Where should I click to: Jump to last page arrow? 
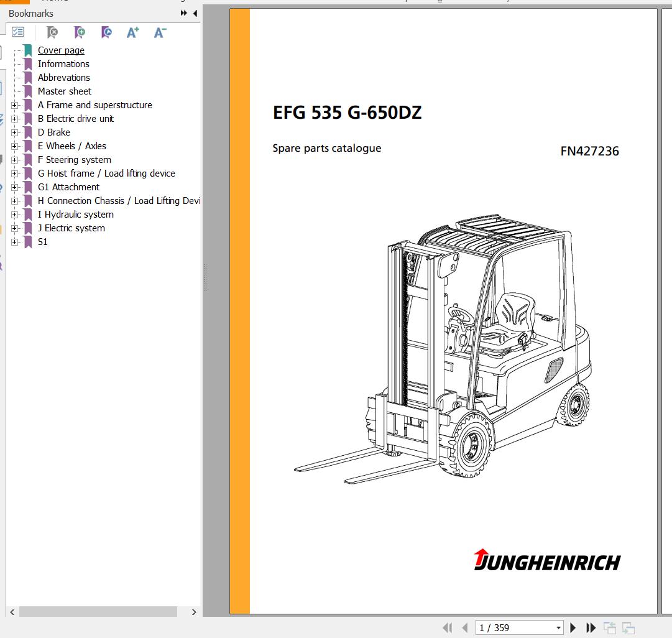point(591,628)
